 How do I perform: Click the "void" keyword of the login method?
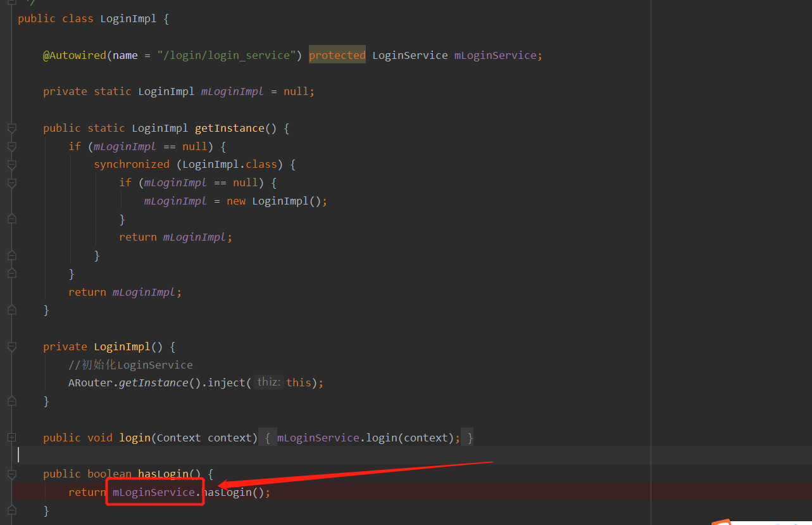(100, 438)
